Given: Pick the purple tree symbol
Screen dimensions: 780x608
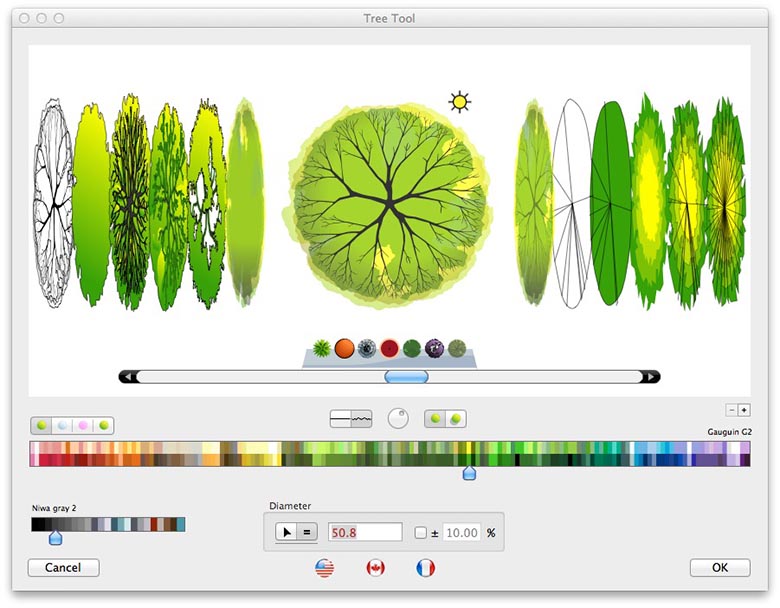Looking at the screenshot, I should click(434, 348).
